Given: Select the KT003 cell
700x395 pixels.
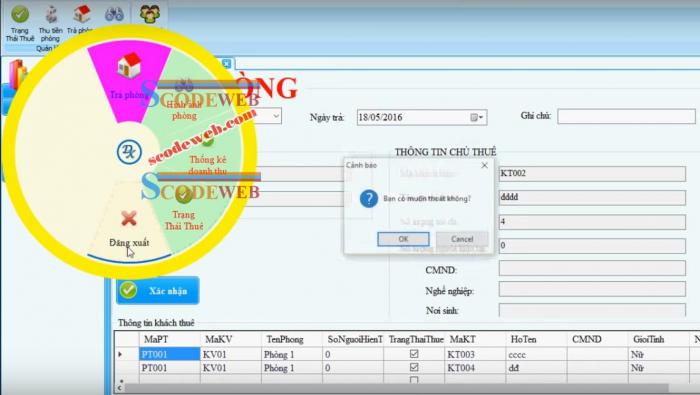Looking at the screenshot, I should coord(475,354).
